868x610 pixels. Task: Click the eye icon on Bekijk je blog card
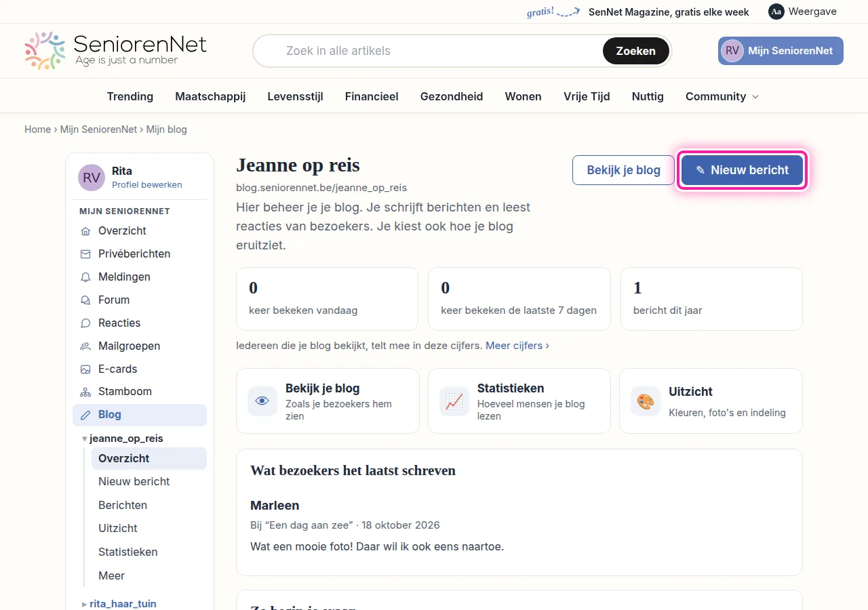262,401
